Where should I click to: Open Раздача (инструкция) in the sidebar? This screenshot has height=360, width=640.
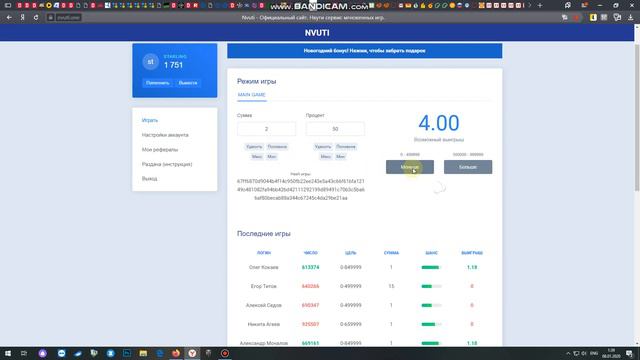(x=167, y=164)
